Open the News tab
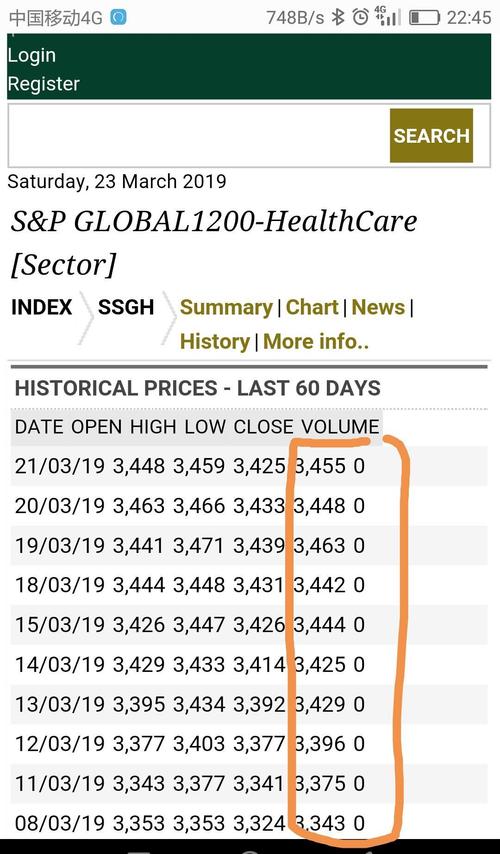 378,307
